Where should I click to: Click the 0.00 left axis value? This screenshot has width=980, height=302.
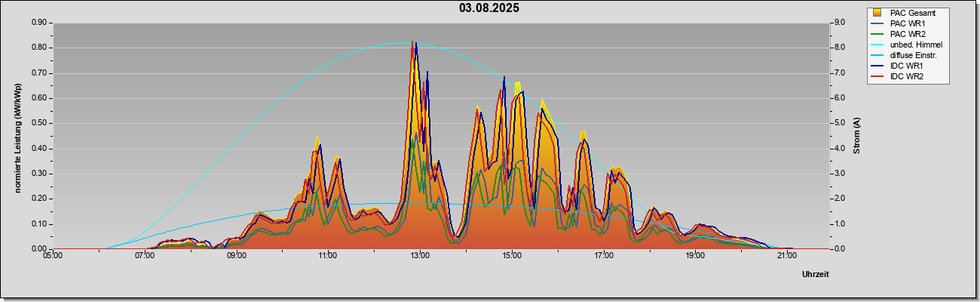pyautogui.click(x=38, y=249)
